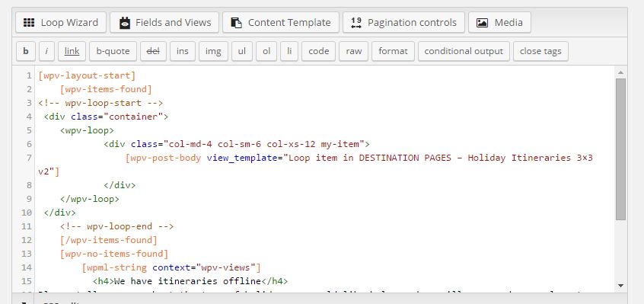Click the h4 'We have itineraries offline' line

click(x=190, y=281)
